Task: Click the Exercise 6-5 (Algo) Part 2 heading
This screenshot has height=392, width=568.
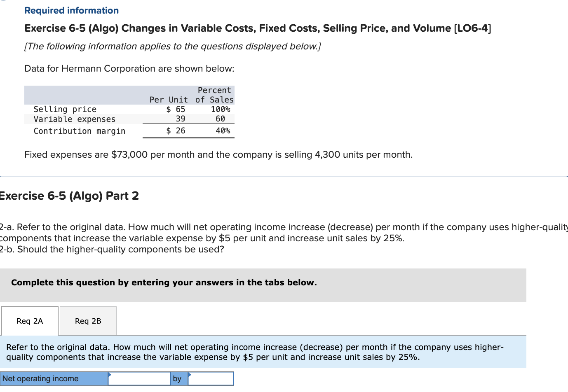Action: point(69,196)
